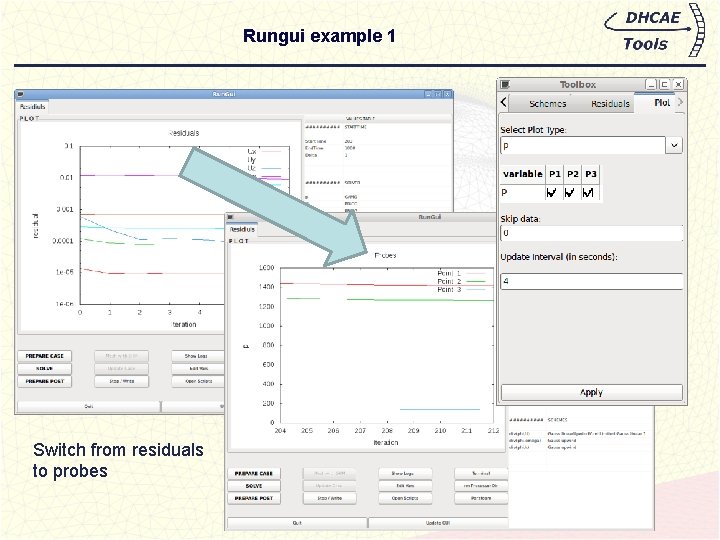
Task: Click the Update interval input field
Action: pos(591,281)
